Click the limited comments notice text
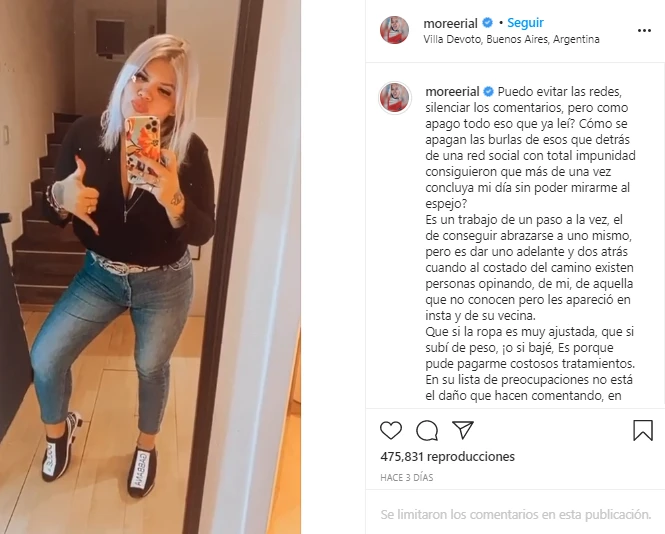This screenshot has height=534, width=665. click(515, 514)
